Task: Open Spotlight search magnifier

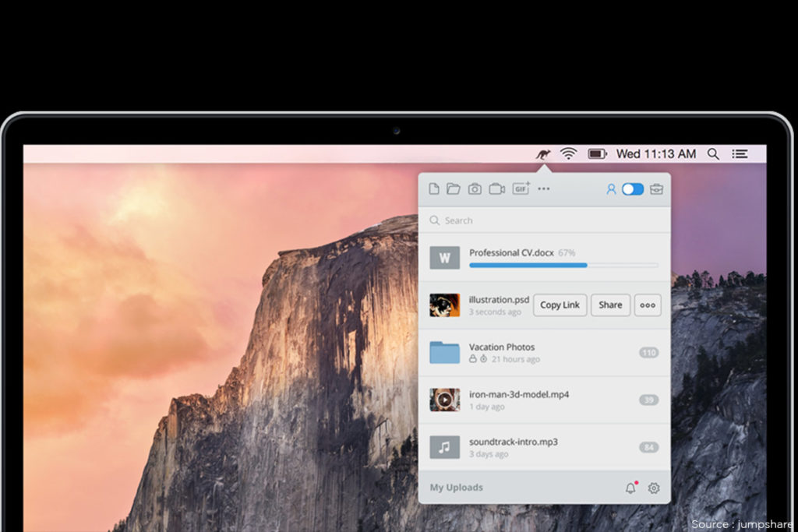Action: 714,154
